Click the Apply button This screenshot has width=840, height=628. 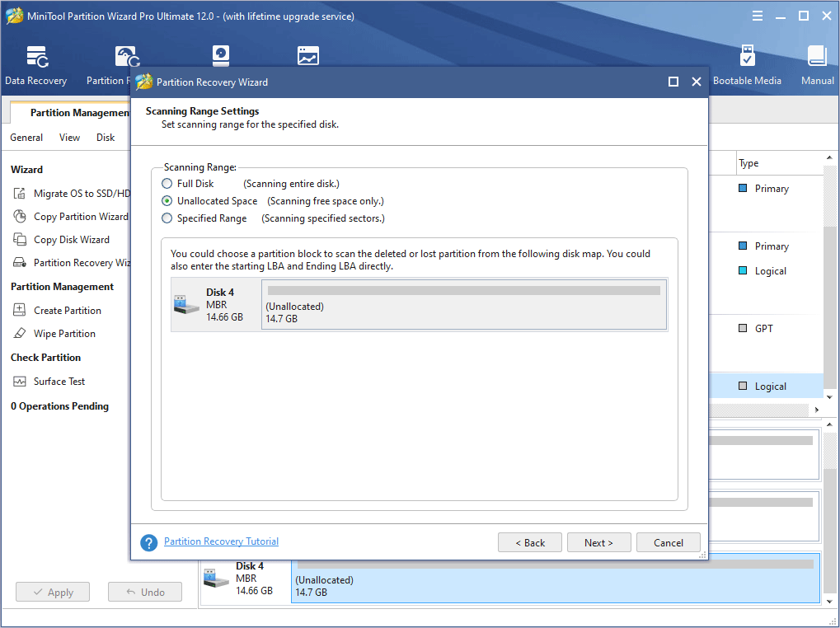(x=53, y=592)
